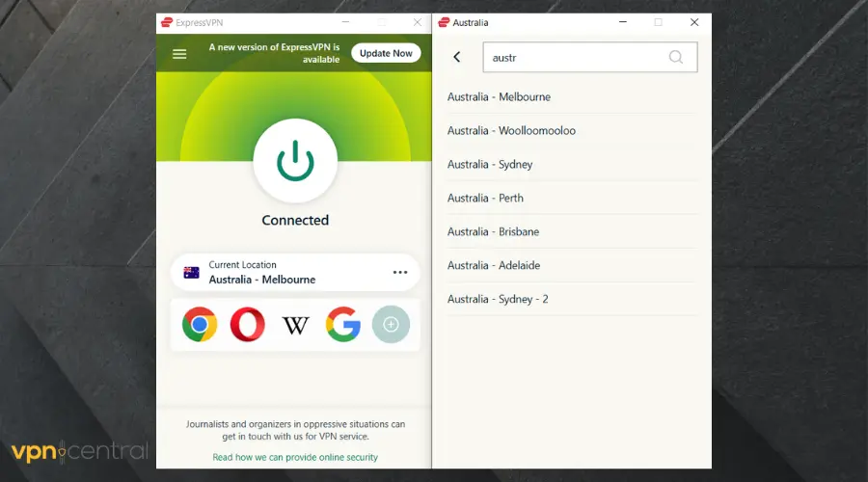
Task: Select Australia - Woolloomooloo location
Action: point(572,130)
